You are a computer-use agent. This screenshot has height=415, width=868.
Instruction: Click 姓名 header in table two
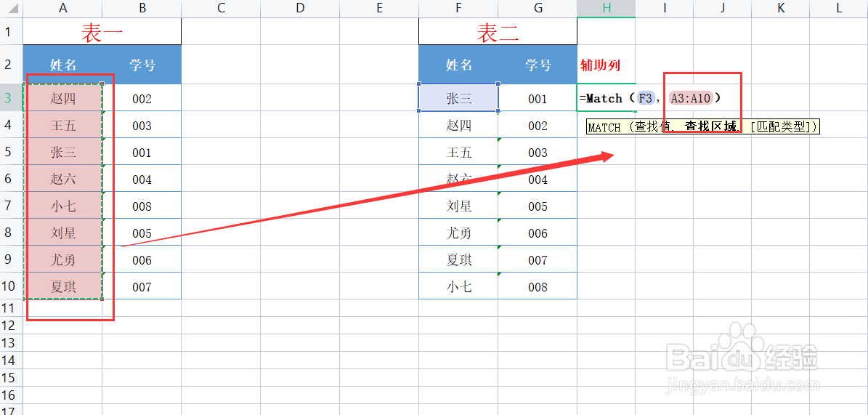(x=458, y=64)
